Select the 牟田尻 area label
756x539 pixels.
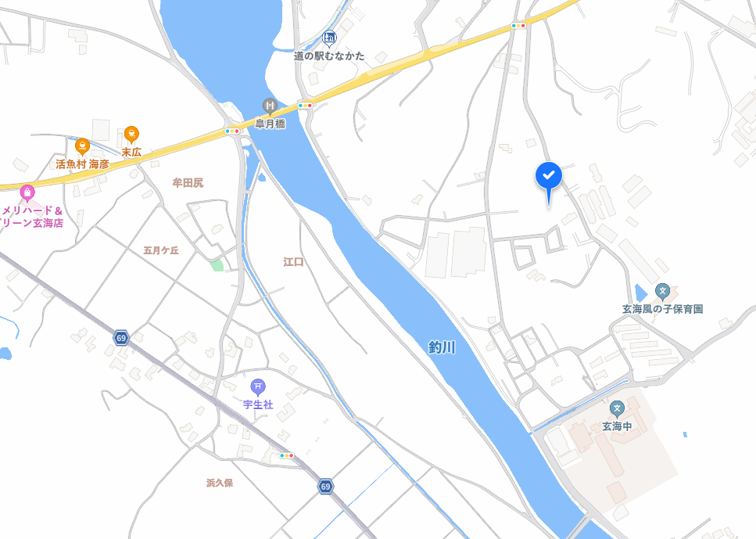tap(188, 182)
